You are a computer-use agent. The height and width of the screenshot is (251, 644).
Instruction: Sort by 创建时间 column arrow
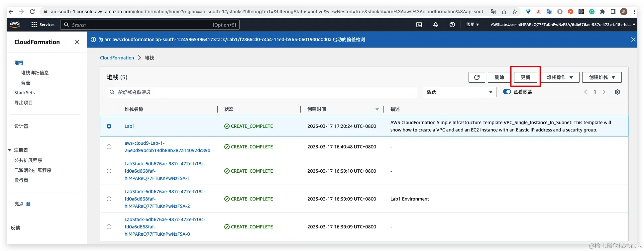click(x=377, y=109)
